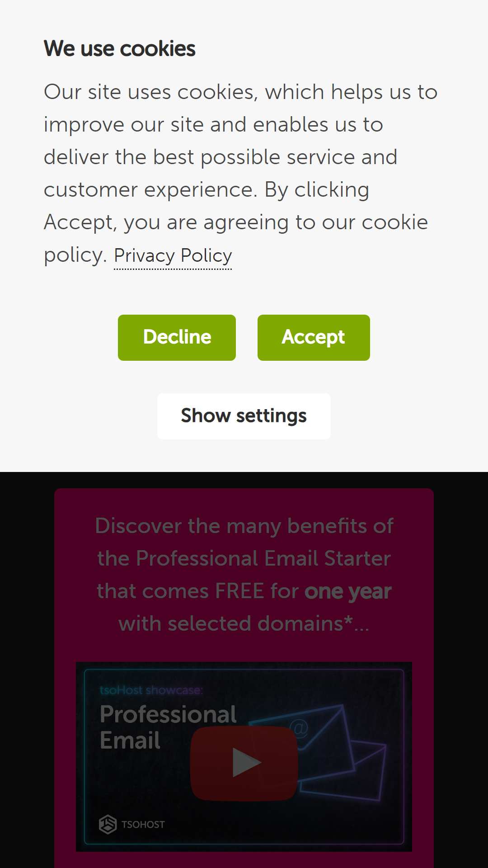Click the 'Discover the many benefits' promo line
The image size is (488, 868).
click(x=244, y=526)
